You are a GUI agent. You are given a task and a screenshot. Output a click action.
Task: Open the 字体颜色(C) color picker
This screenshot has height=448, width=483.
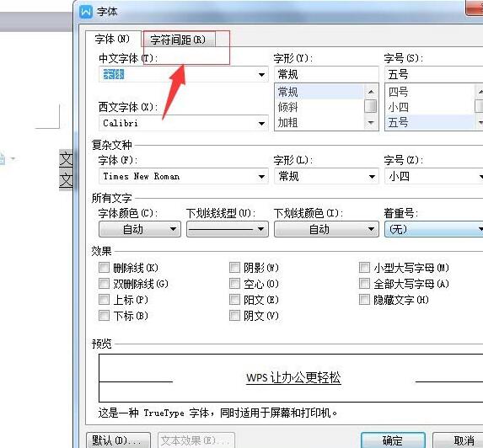click(x=140, y=229)
